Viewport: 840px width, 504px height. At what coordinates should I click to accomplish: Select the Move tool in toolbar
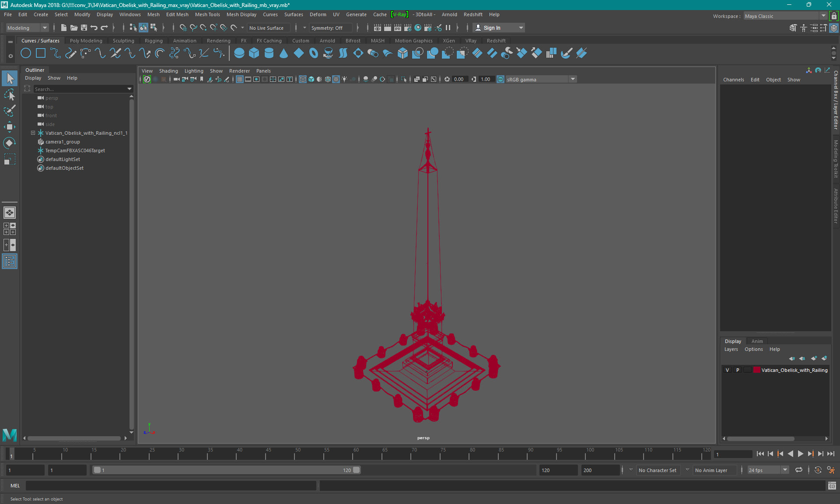pos(9,127)
